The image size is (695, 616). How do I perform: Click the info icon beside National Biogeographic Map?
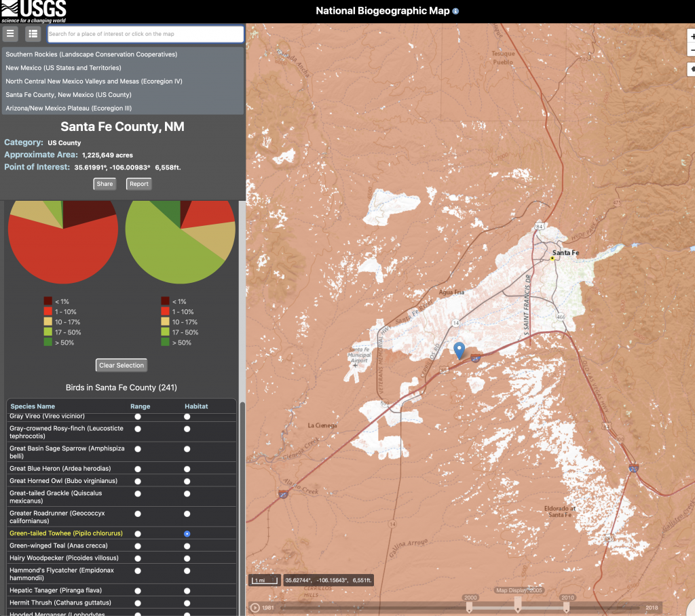(x=455, y=11)
